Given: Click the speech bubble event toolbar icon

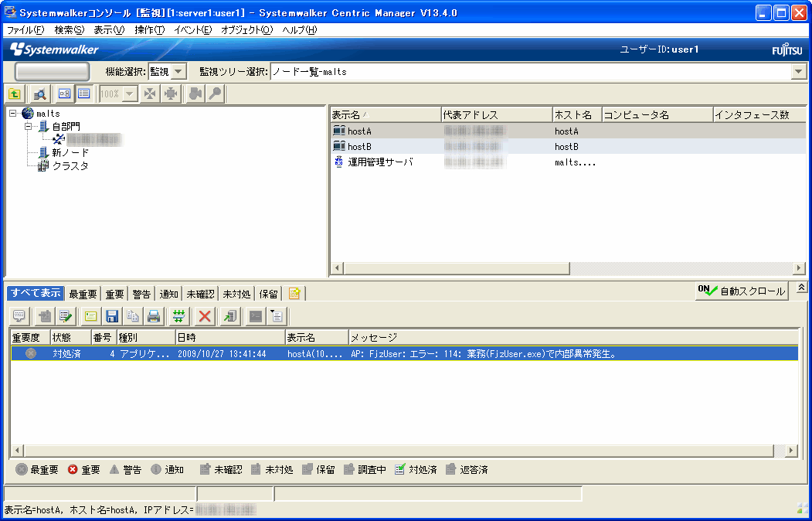Looking at the screenshot, I should click(19, 316).
